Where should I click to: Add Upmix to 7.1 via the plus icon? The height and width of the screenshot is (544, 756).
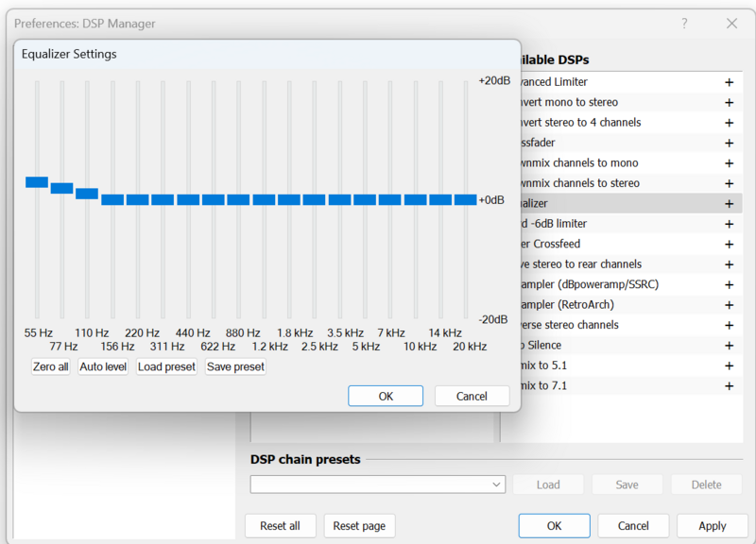[x=729, y=385]
